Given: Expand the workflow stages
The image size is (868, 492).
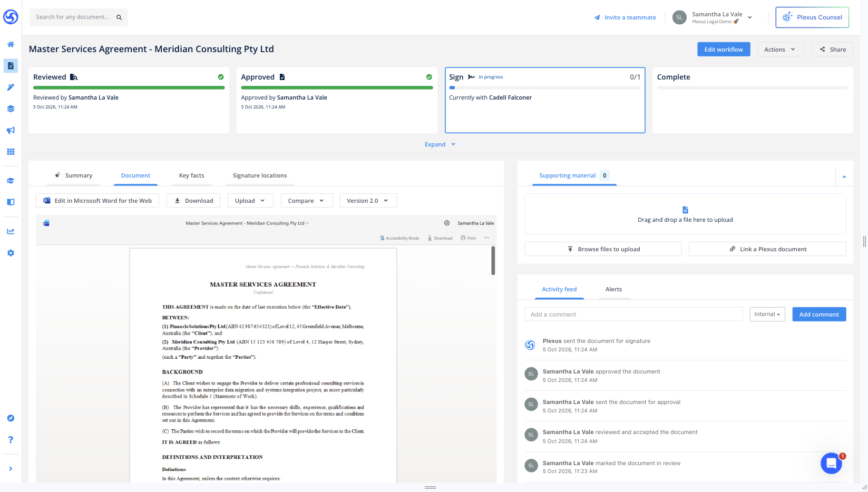Looking at the screenshot, I should (x=440, y=144).
